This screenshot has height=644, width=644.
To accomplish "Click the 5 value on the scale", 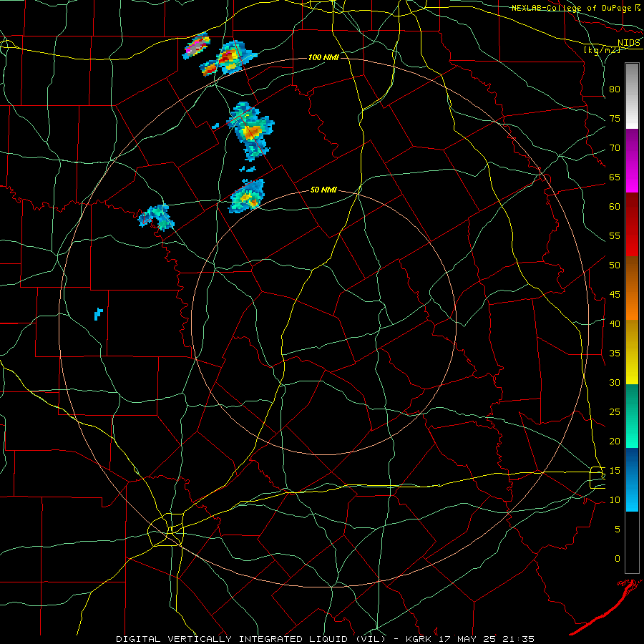I will (x=618, y=530).
